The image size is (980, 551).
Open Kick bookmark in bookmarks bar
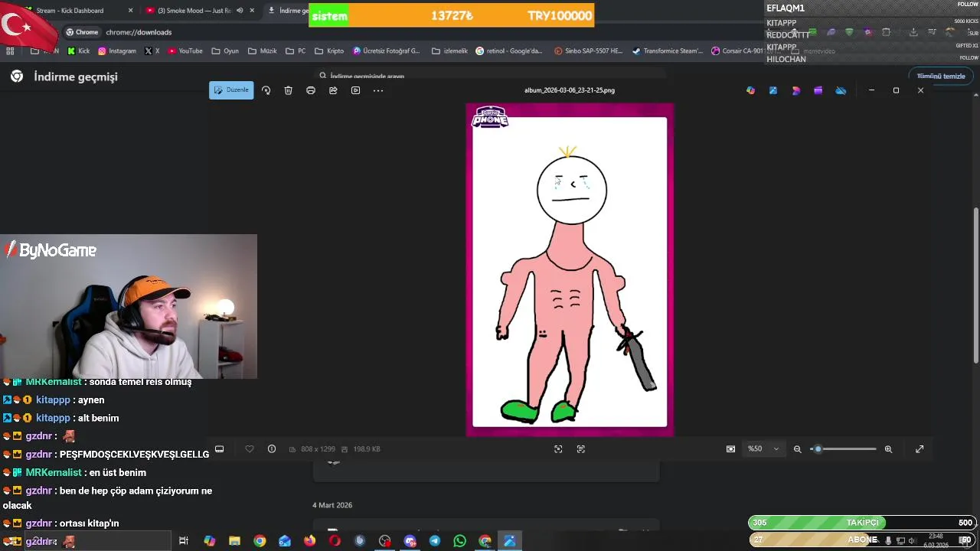click(78, 51)
